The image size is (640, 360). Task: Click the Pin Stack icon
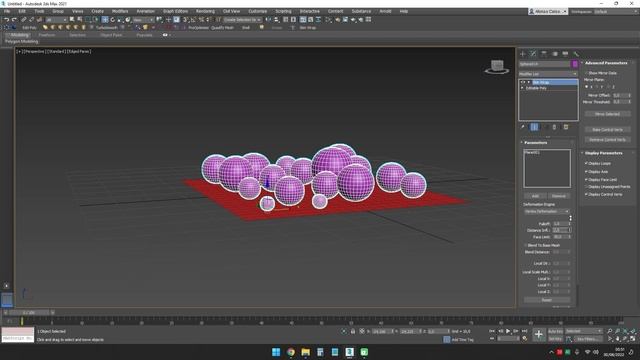coord(523,127)
